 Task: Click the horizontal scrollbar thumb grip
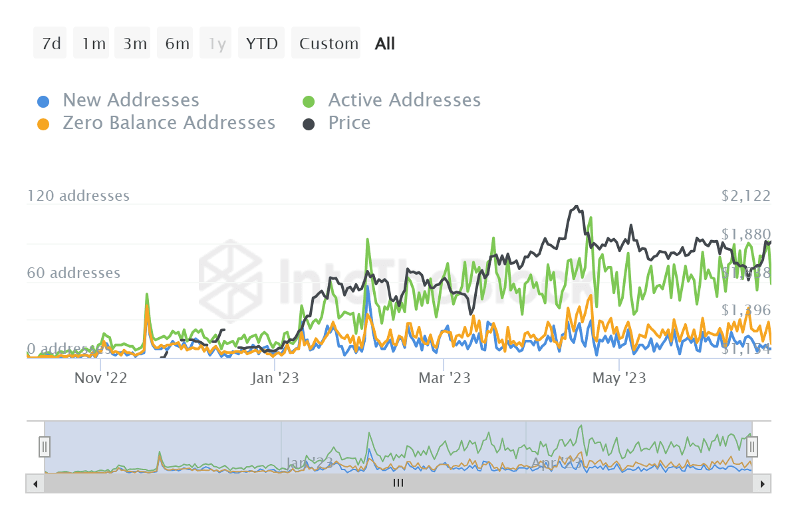(398, 483)
